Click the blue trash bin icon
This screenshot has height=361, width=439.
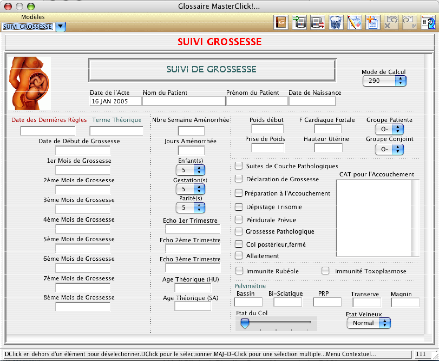[x=336, y=23]
